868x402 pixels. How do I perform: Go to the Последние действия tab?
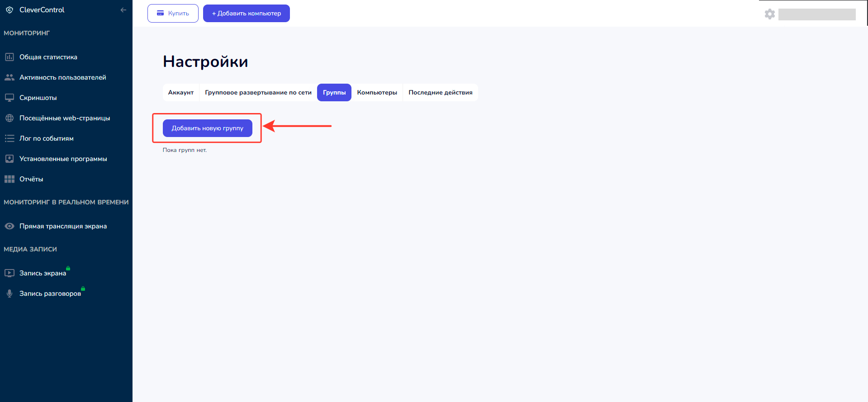tap(440, 93)
